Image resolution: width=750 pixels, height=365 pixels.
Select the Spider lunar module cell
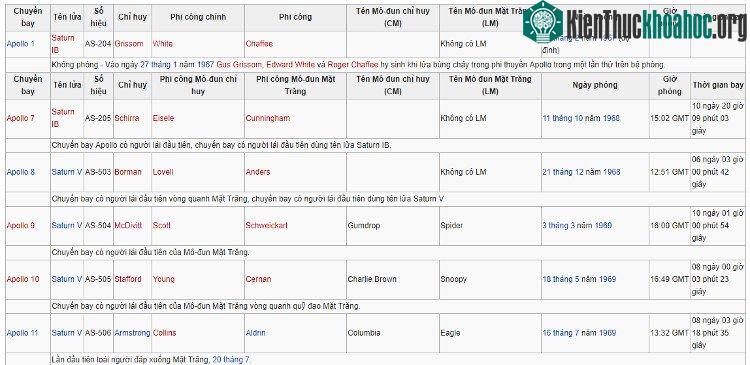click(490, 225)
